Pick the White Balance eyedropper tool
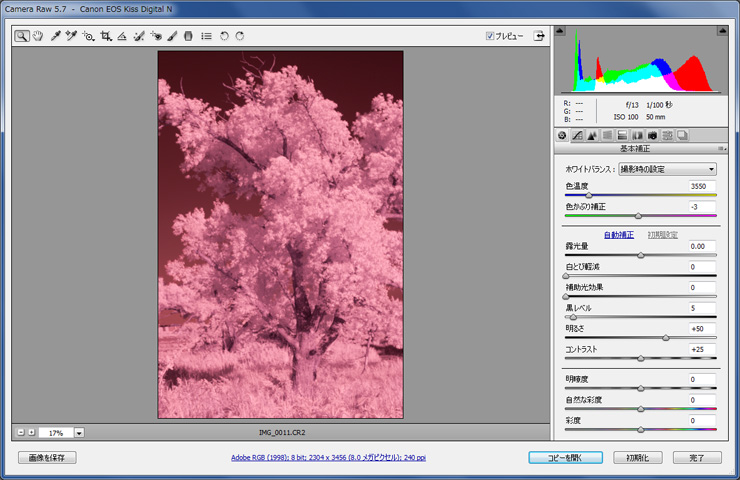 click(56, 36)
